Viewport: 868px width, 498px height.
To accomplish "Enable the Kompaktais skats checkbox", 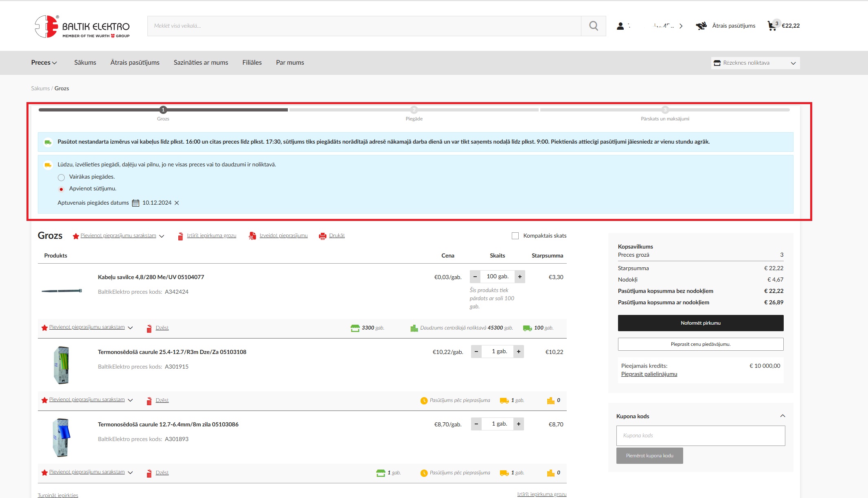I will point(515,236).
